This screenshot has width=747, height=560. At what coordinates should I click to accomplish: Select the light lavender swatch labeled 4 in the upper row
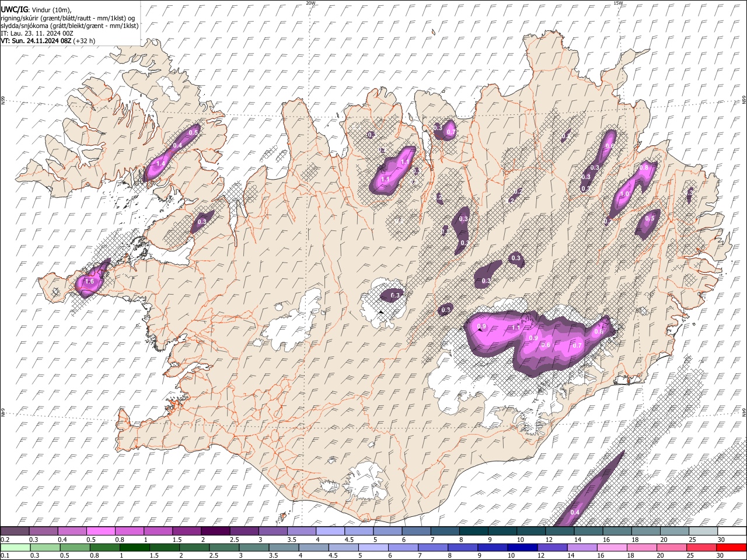coord(330,531)
